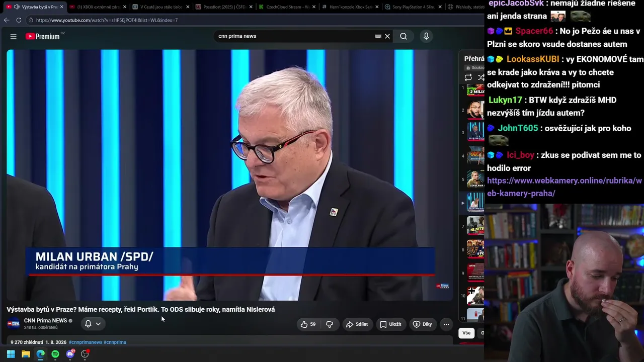Close the 'V Ceuté jsou stále tisíce' tab

pyautogui.click(x=188, y=7)
